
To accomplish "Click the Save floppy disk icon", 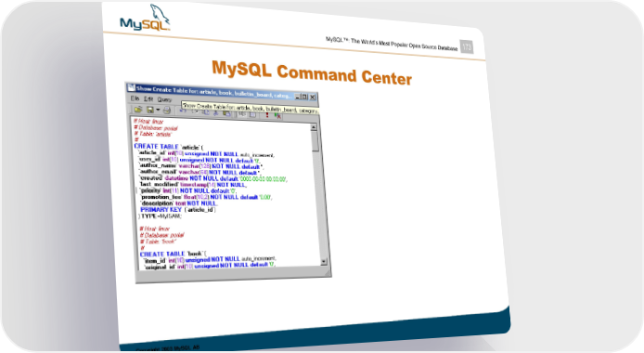I will pyautogui.click(x=150, y=110).
